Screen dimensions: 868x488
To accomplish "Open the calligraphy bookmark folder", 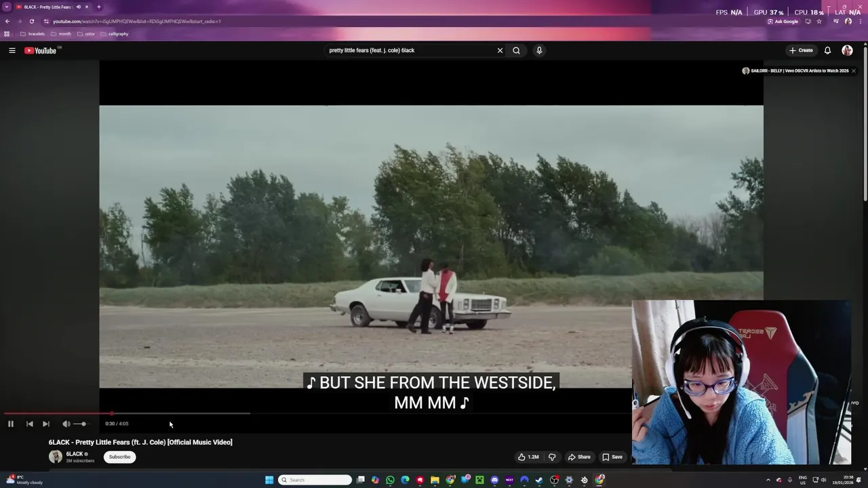I will pos(114,34).
